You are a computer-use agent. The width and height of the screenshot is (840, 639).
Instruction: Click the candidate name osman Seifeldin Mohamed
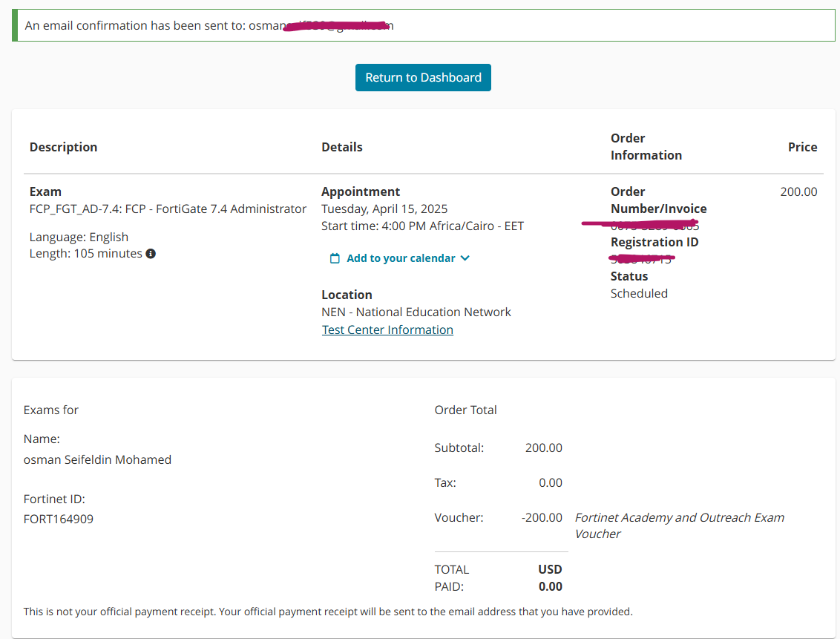coord(97,460)
